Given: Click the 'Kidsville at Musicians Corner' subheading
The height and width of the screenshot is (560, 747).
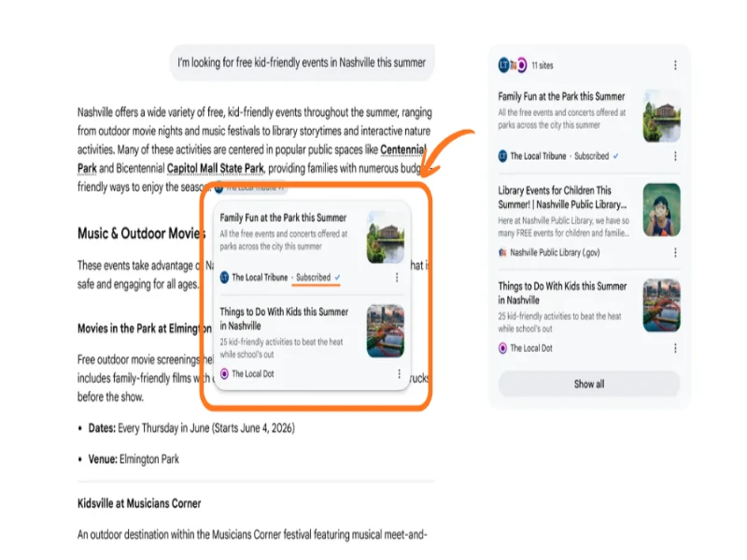Looking at the screenshot, I should click(139, 503).
